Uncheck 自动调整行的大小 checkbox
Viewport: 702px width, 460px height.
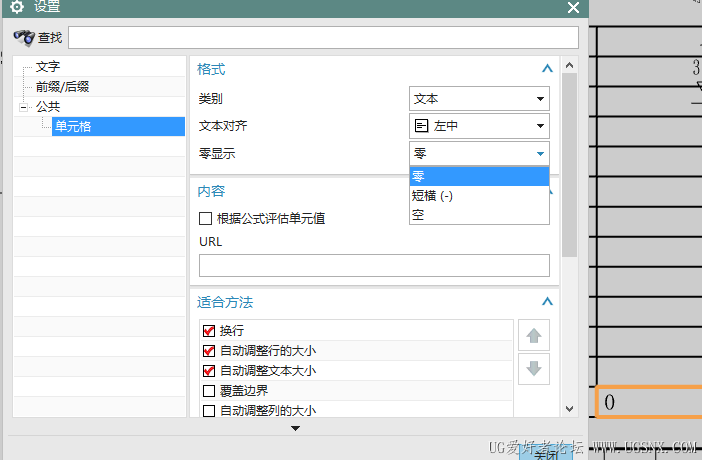click(209, 351)
